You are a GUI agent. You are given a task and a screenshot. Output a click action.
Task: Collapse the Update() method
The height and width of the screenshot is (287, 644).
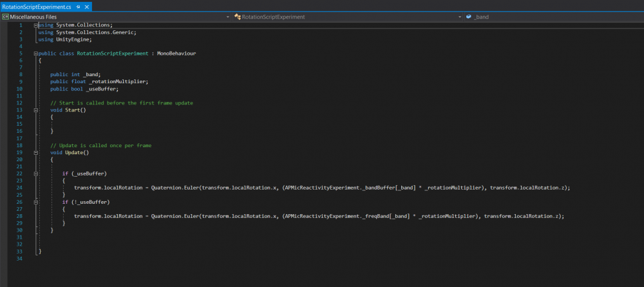click(x=35, y=152)
